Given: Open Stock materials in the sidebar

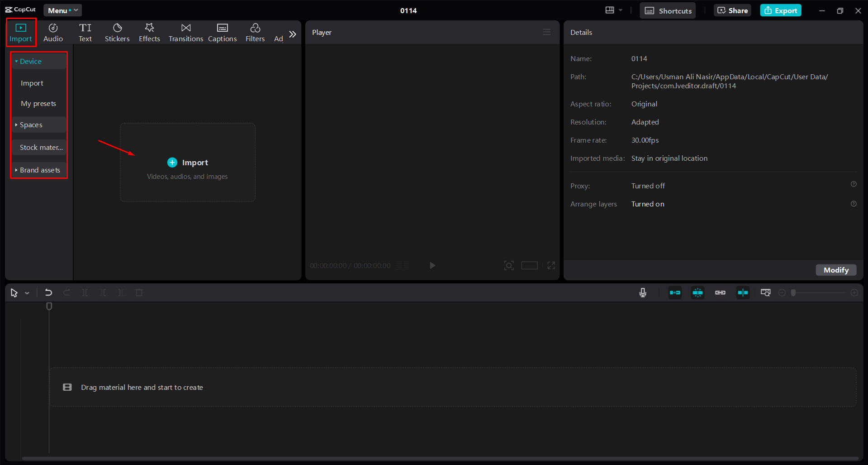Looking at the screenshot, I should [x=39, y=147].
